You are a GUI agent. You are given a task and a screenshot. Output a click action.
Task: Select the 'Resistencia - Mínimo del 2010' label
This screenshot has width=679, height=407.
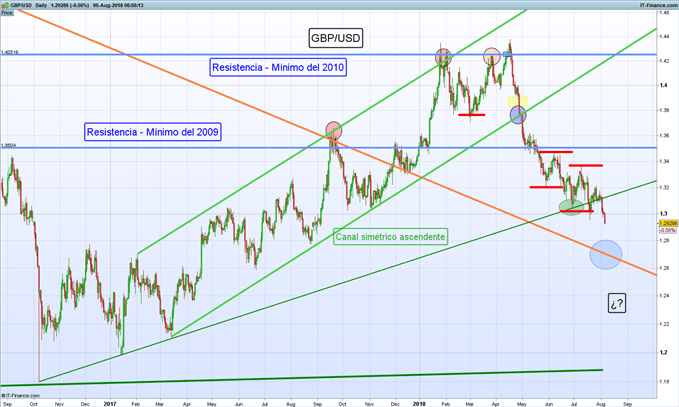pyautogui.click(x=278, y=67)
